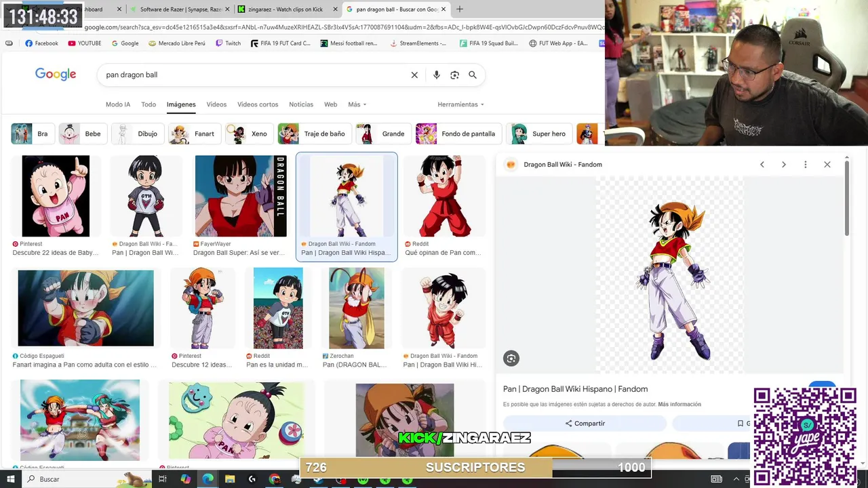Image resolution: width=868 pixels, height=488 pixels.
Task: Switch to the Razer Synapse browser tab
Action: pyautogui.click(x=180, y=9)
